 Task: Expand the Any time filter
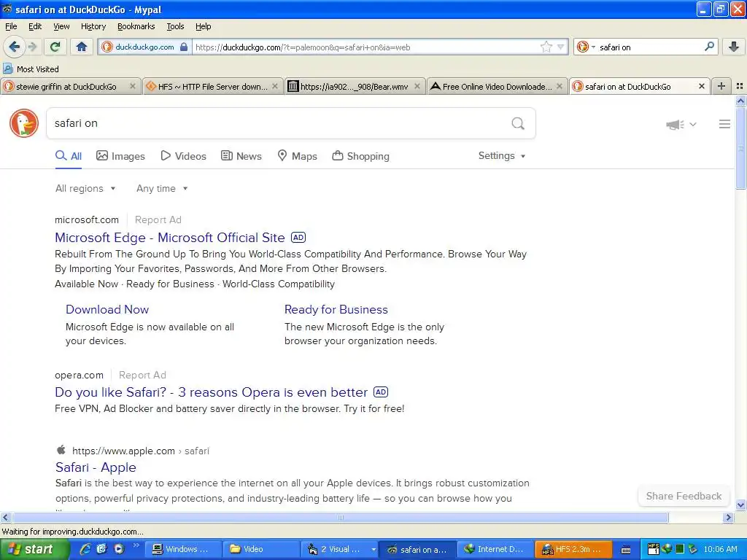tap(162, 189)
